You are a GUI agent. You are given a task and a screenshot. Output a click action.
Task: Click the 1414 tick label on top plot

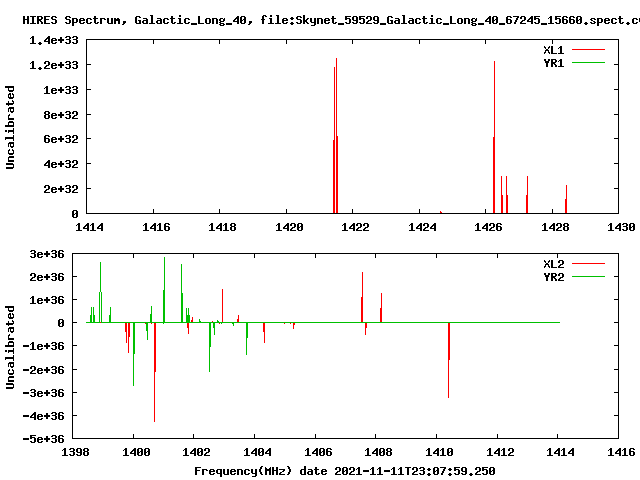[x=89, y=227]
